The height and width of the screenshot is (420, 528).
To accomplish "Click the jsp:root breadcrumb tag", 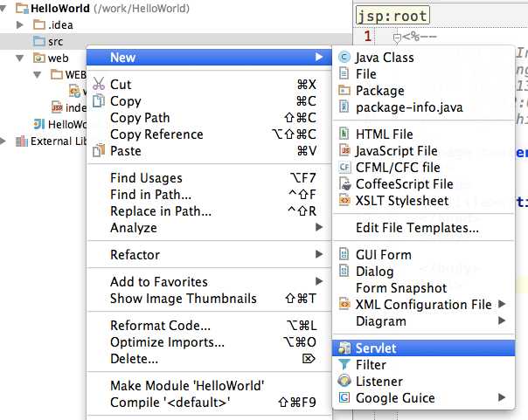I will (393, 16).
